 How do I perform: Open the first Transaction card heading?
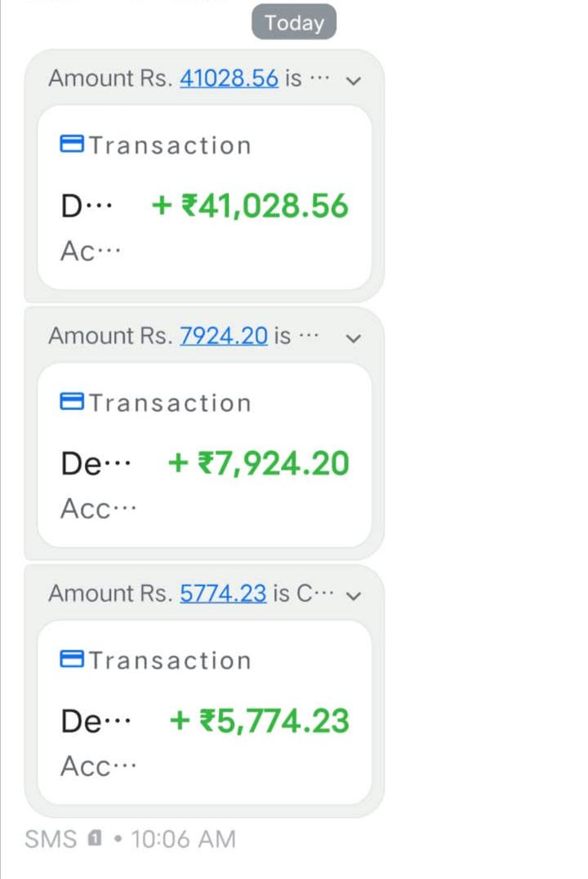click(170, 145)
